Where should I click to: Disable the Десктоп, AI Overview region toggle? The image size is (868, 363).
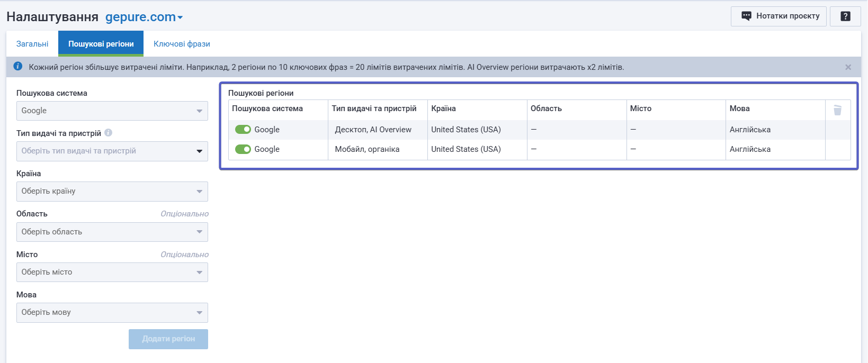pos(243,130)
